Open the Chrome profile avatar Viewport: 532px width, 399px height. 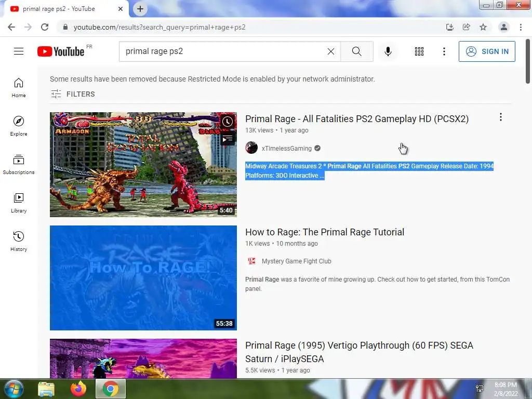point(504,27)
